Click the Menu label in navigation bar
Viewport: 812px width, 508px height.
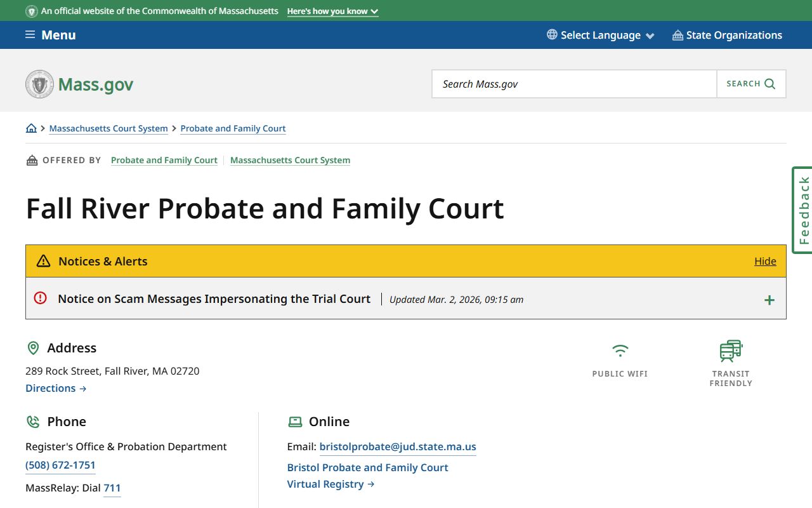(58, 35)
